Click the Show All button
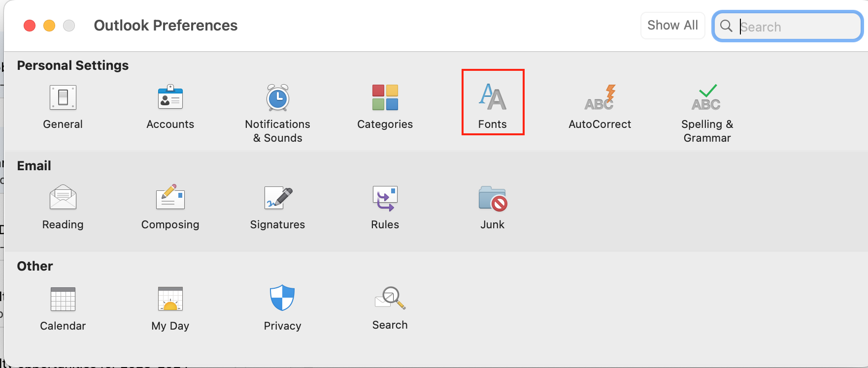 (x=673, y=26)
